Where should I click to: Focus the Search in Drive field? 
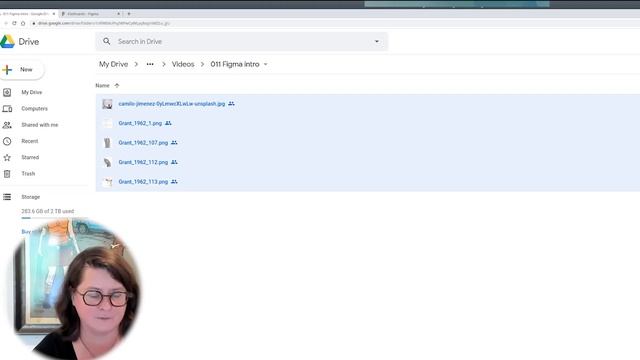(x=242, y=41)
